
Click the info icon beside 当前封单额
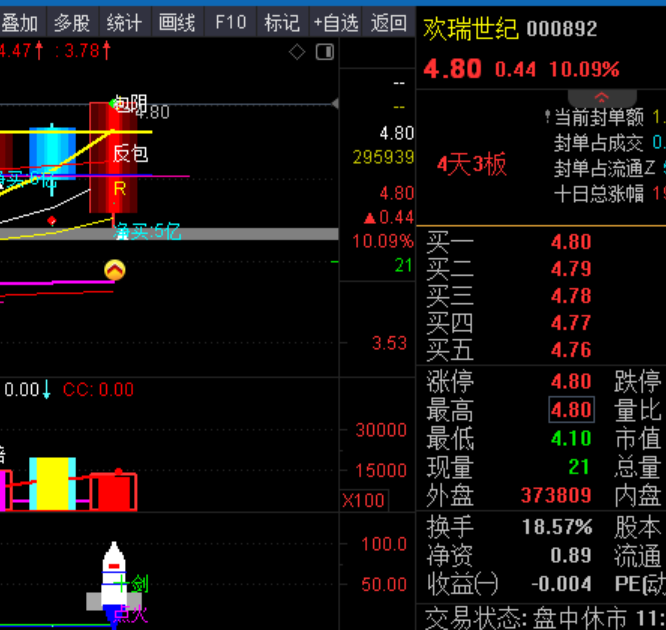pos(547,117)
